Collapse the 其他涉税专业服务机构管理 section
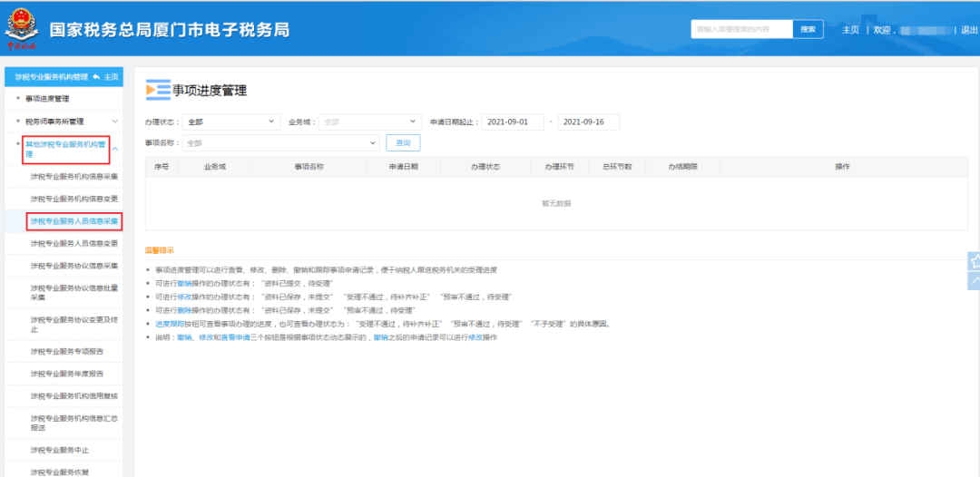This screenshot has height=477, width=980. [115, 149]
